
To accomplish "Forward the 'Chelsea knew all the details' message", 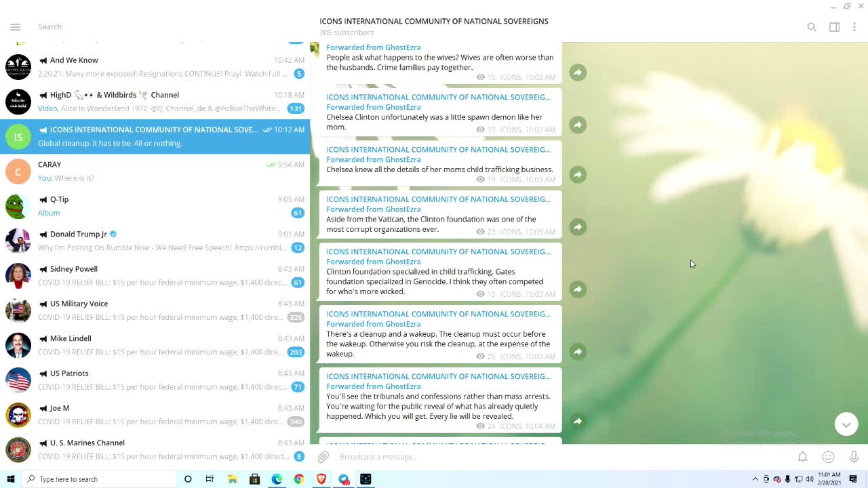I will click(x=578, y=175).
